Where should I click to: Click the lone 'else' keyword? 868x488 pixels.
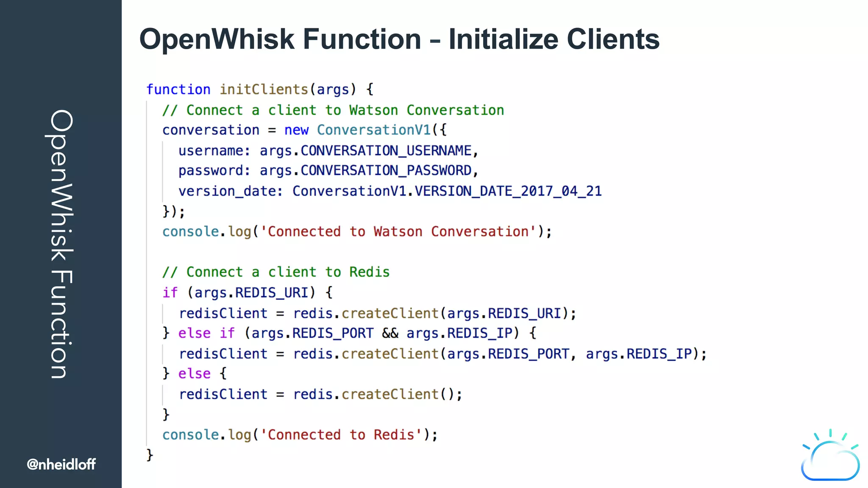[x=194, y=373]
